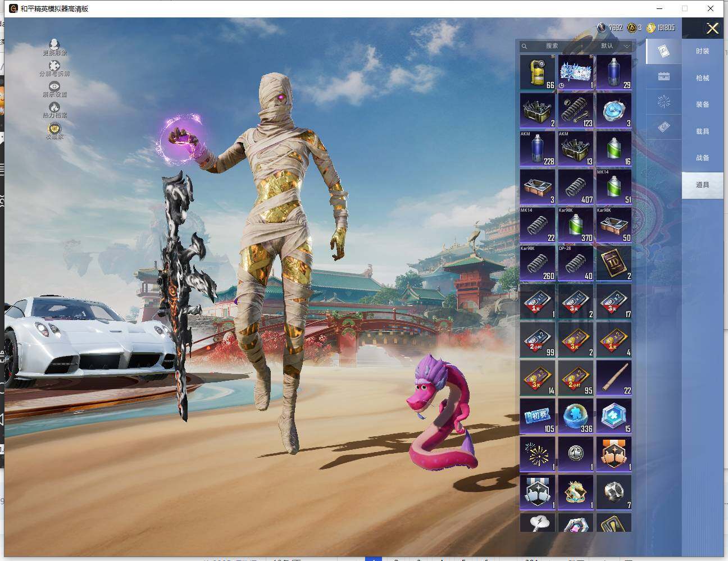
Task: Select the card sub-category icon
Action: tap(663, 51)
